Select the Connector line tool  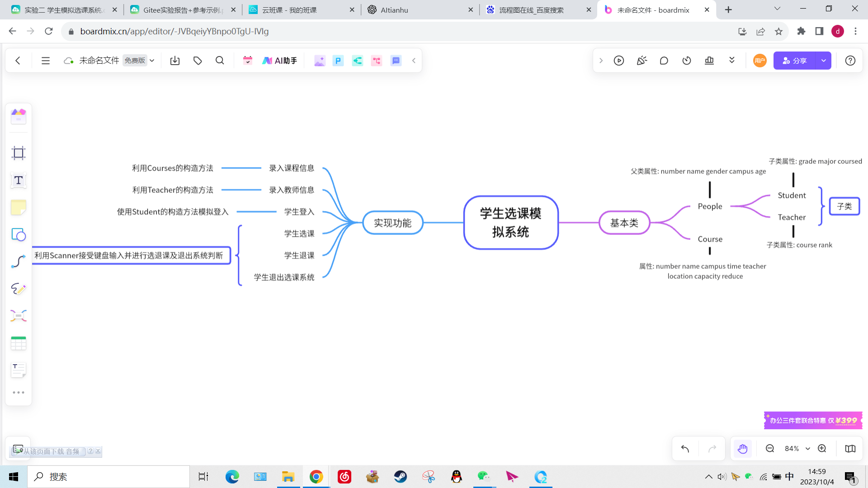(x=18, y=262)
